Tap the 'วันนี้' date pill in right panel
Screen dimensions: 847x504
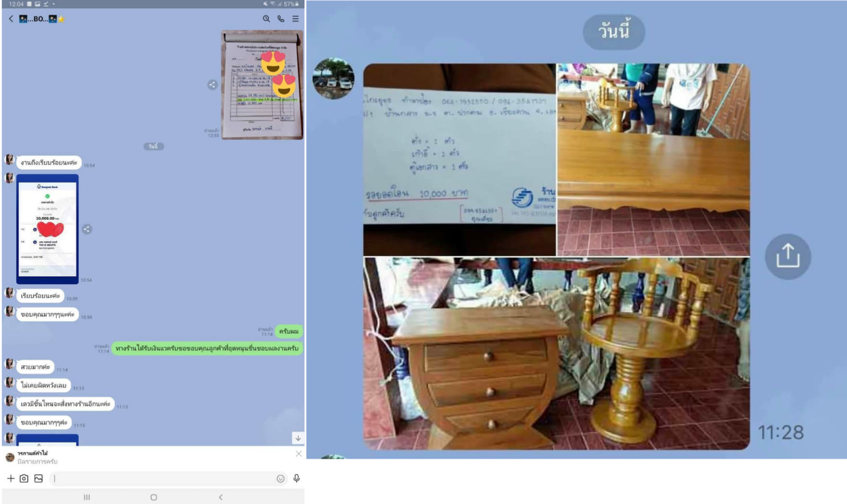[x=614, y=32]
